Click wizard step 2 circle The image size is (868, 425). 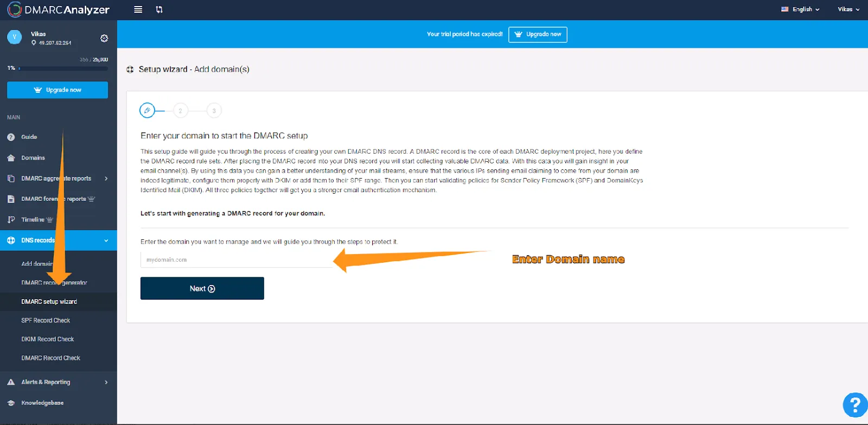pos(181,111)
